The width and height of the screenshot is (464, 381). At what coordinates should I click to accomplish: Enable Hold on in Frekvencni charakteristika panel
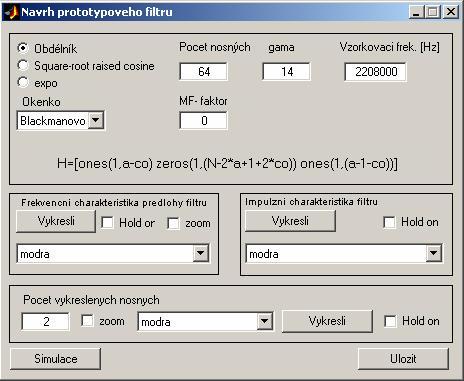pyautogui.click(x=107, y=223)
